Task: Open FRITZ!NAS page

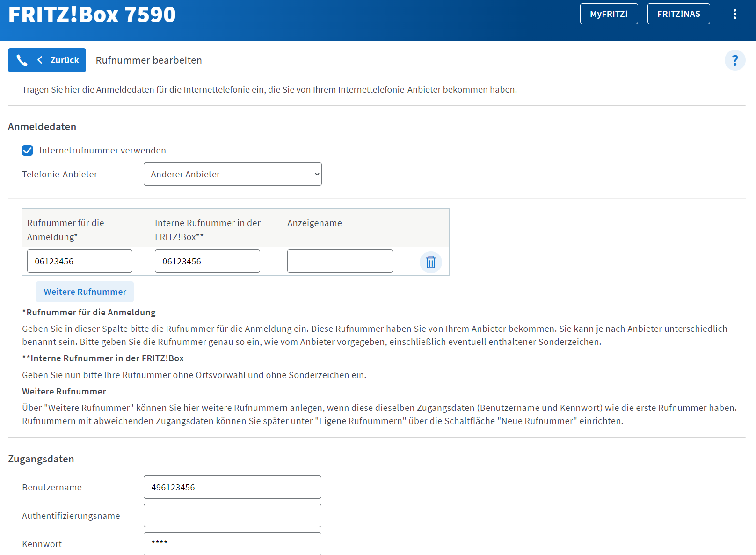Action: (679, 14)
